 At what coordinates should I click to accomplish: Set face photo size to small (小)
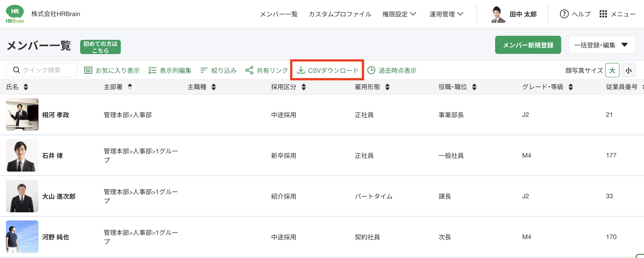(x=629, y=71)
